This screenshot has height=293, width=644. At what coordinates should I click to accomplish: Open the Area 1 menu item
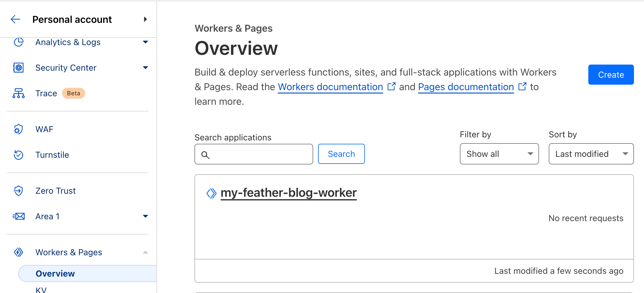point(47,216)
